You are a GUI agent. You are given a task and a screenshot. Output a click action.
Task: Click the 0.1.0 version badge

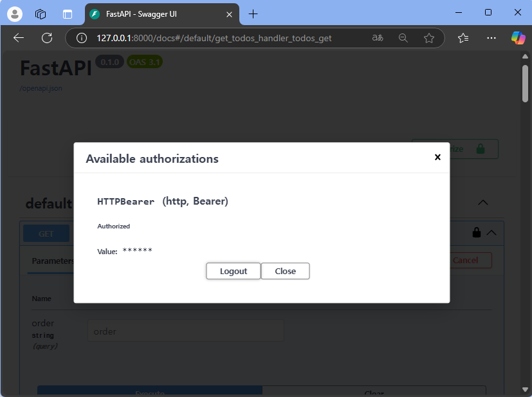point(109,62)
